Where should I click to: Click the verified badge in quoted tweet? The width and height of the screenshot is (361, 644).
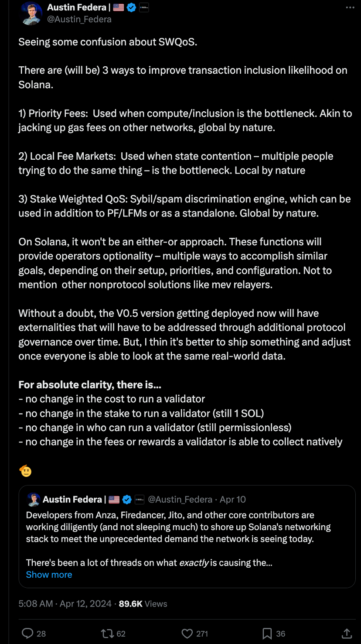pyautogui.click(x=127, y=499)
